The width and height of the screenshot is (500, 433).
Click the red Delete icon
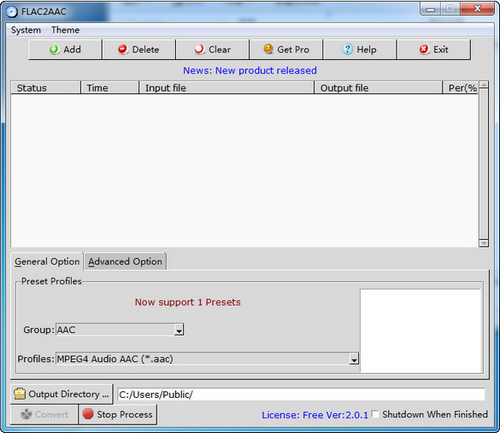(x=123, y=49)
